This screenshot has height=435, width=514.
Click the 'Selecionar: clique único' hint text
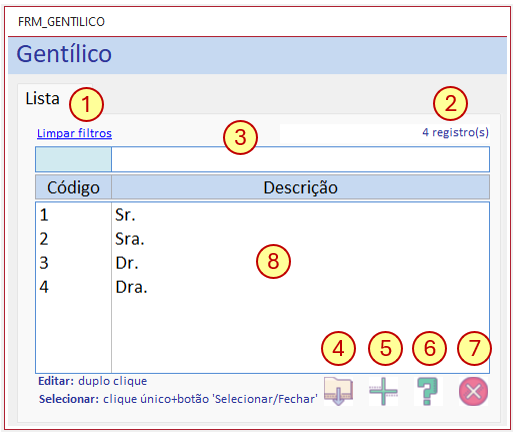[178, 399]
